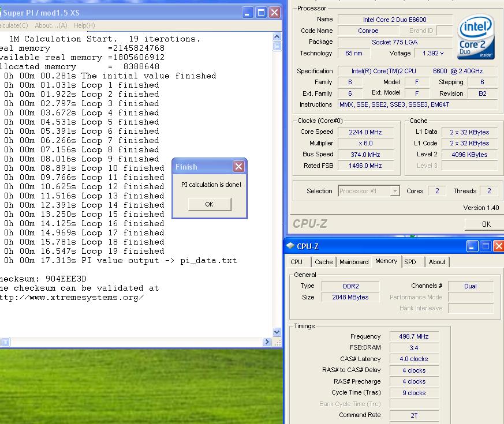Minimize the lower CPU-Z window

point(472,246)
